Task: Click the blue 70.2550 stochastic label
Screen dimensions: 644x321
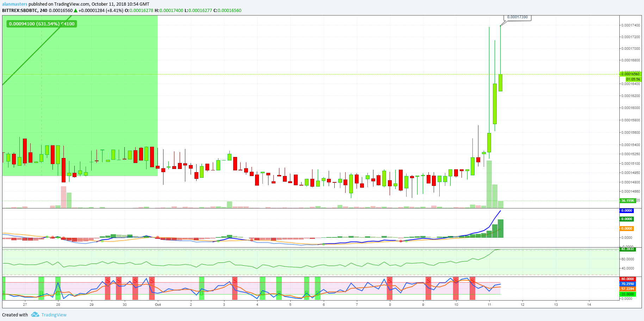Action: click(627, 284)
